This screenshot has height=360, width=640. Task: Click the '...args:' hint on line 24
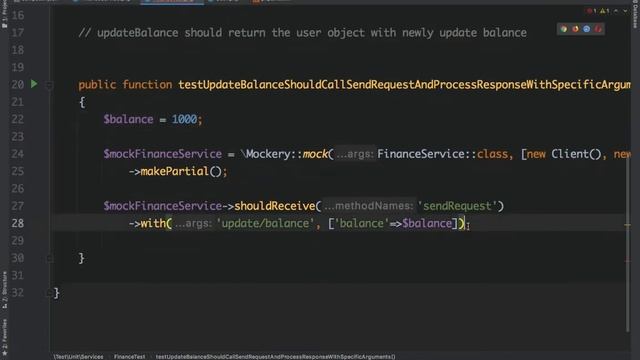point(355,154)
